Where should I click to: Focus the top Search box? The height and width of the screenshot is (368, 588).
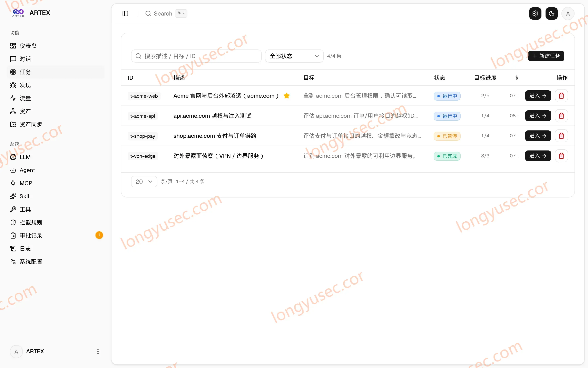point(166,13)
